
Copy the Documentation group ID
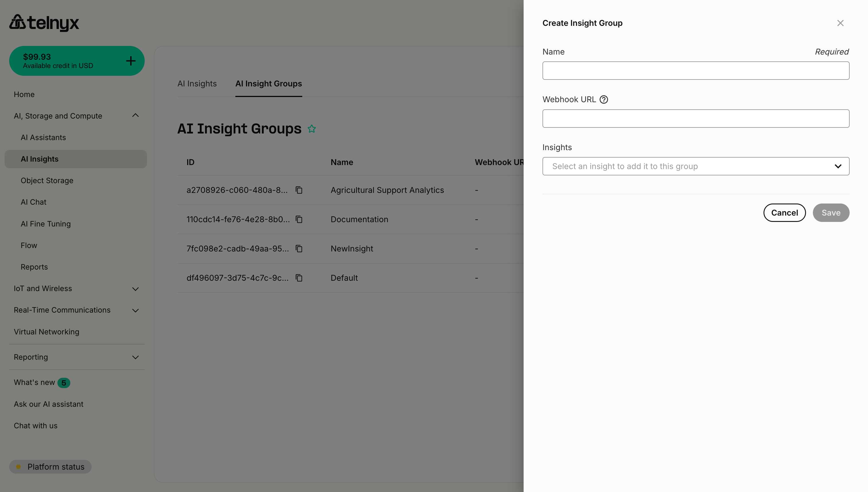(x=299, y=219)
